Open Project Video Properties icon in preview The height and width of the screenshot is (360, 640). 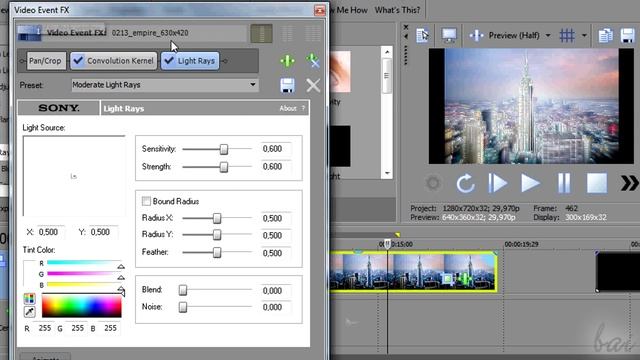[x=422, y=36]
